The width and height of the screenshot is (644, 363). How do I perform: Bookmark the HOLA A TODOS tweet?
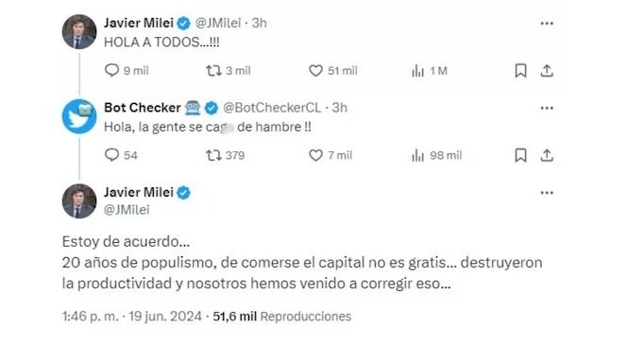[520, 71]
